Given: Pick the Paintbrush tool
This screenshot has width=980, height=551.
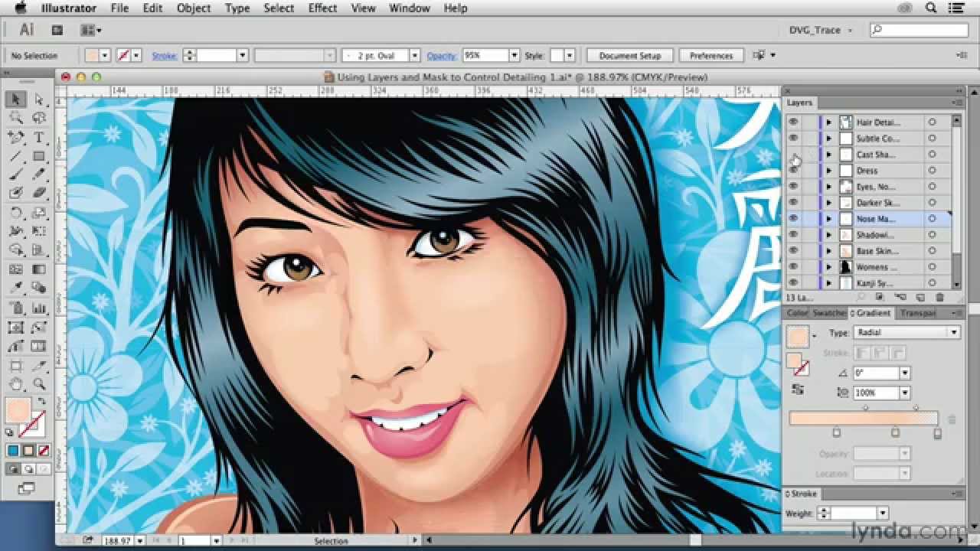Looking at the screenshot, I should point(15,174).
